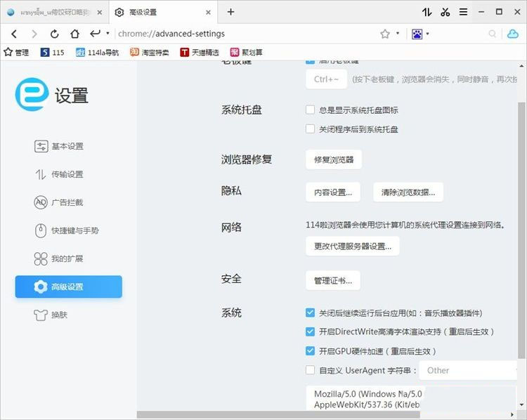This screenshot has height=420, width=527.
Task: Expand the undo arrow dropdown
Action: pos(108,33)
